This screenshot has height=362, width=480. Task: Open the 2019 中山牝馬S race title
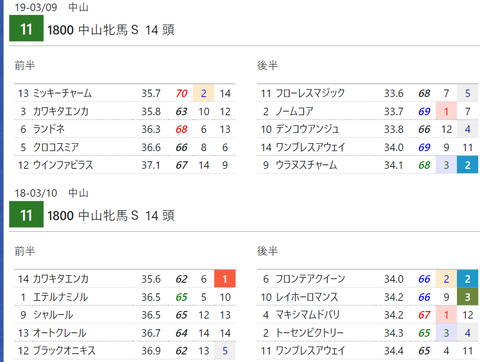[111, 30]
